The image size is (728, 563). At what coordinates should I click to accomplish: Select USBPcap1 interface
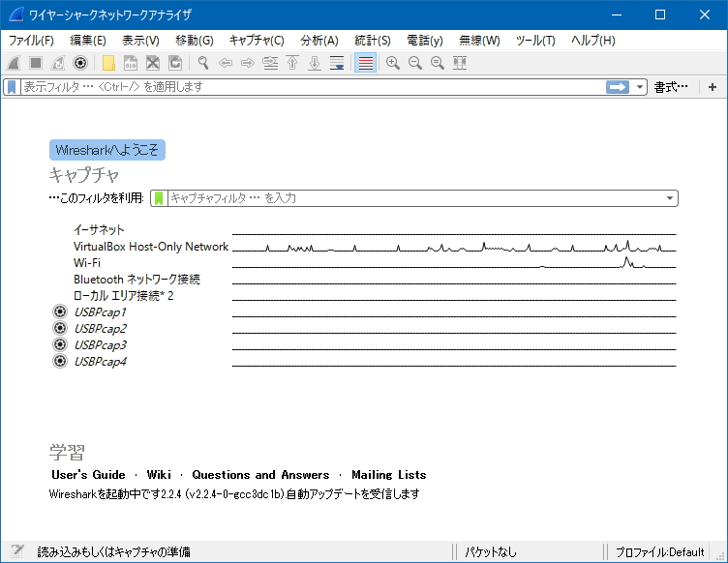pos(364,312)
